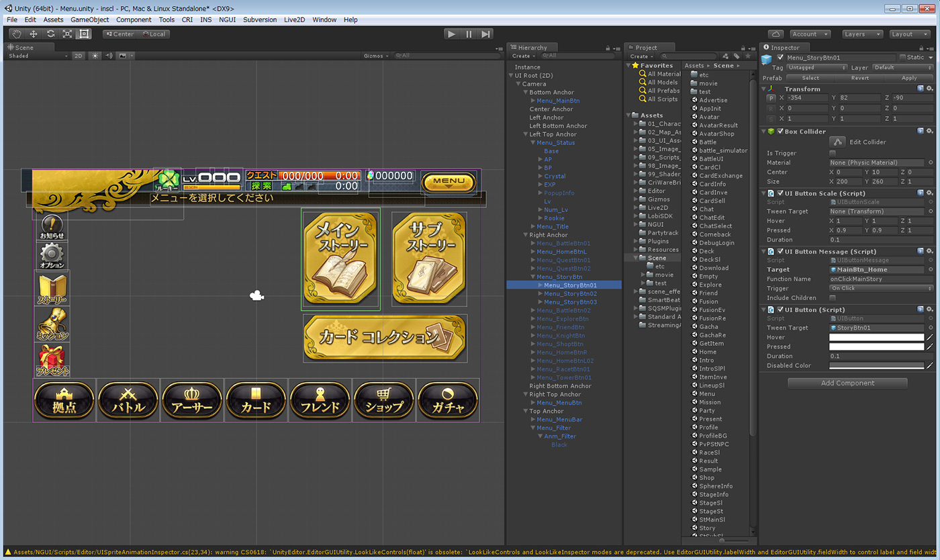Screen dimensions: 940x560
Task: Select the Hand tool in the toolbar
Action: tap(16, 34)
